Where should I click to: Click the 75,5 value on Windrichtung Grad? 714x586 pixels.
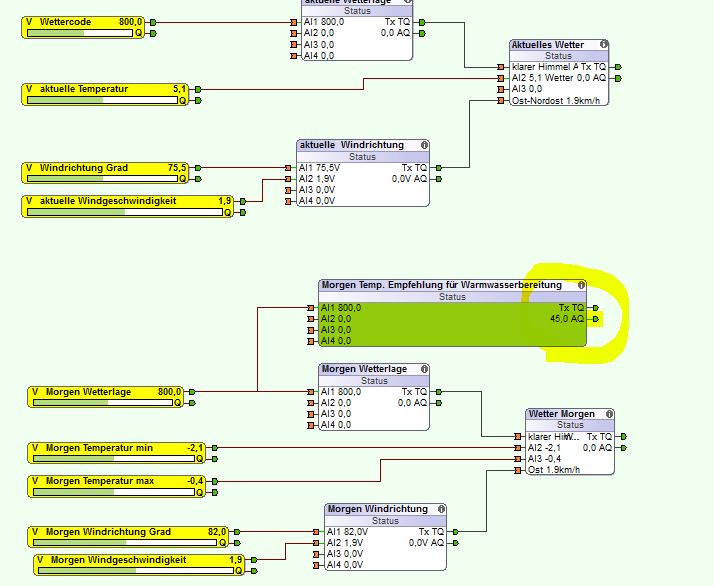coord(177,168)
